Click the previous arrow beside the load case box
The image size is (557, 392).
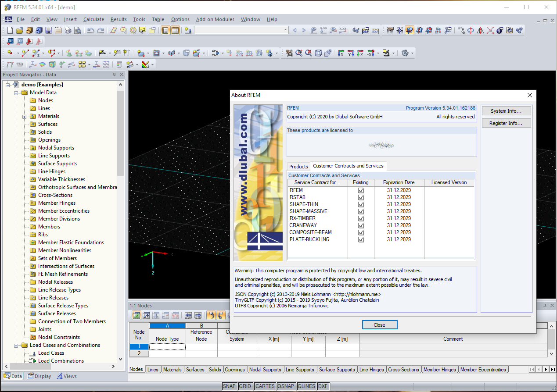tap(295, 30)
